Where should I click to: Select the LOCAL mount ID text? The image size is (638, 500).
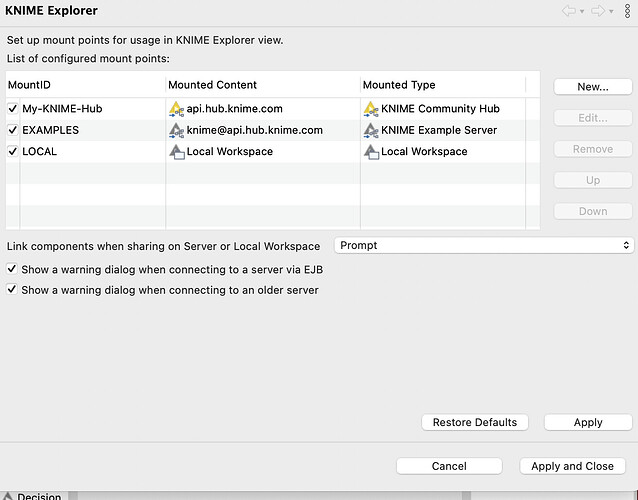(39, 151)
